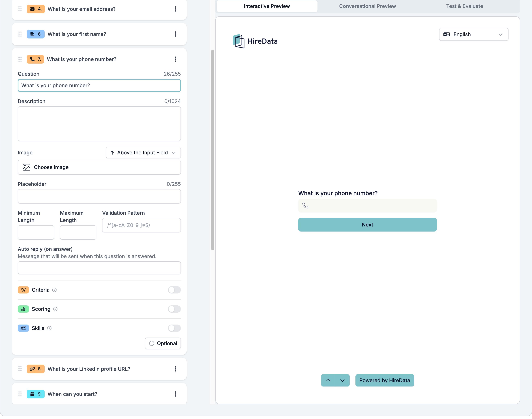Open the image position dropdown Above the Input Field
Screen dimensions: 532x419
[x=143, y=153]
